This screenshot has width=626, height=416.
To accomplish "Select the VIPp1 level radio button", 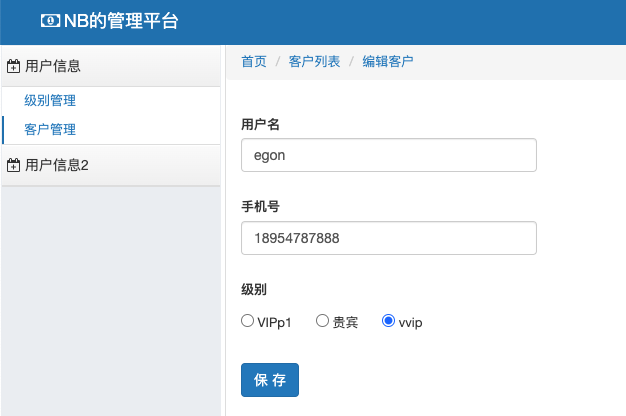I will pyautogui.click(x=248, y=321).
